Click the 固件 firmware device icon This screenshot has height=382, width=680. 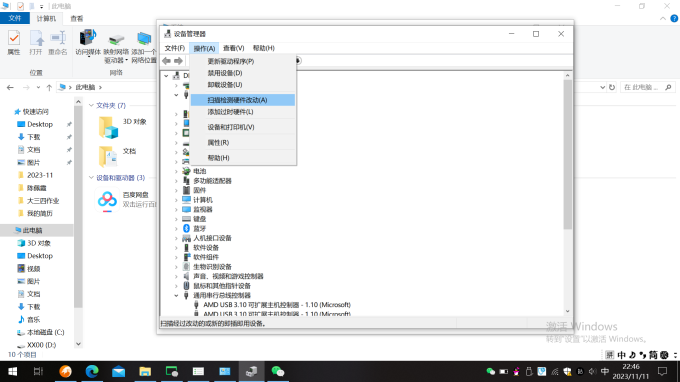click(x=186, y=190)
